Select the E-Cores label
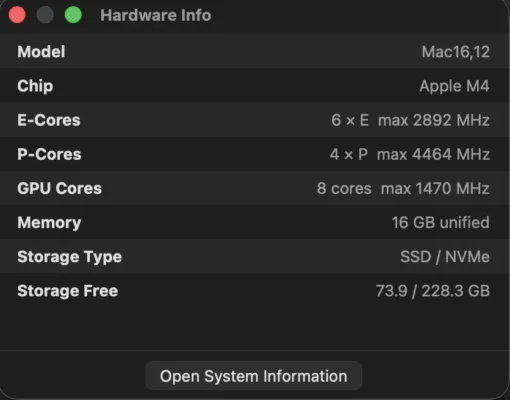510x400 pixels. (x=49, y=120)
